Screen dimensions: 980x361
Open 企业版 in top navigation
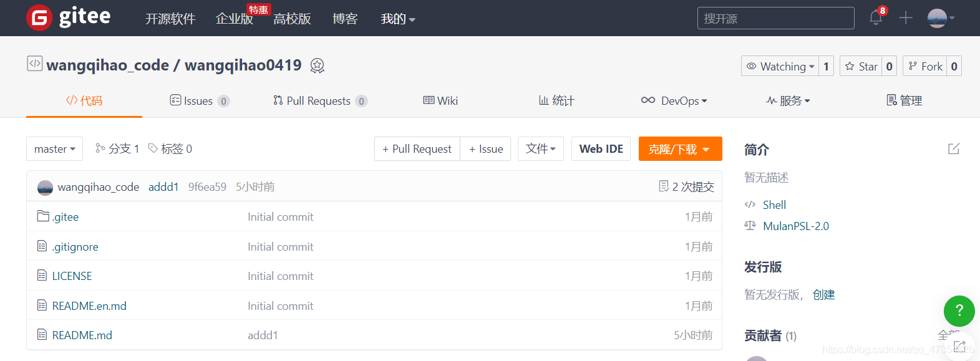235,19
